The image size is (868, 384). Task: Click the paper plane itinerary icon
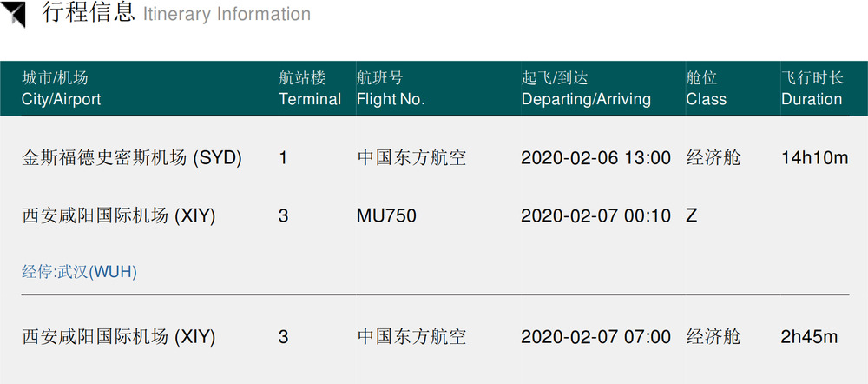(x=14, y=15)
